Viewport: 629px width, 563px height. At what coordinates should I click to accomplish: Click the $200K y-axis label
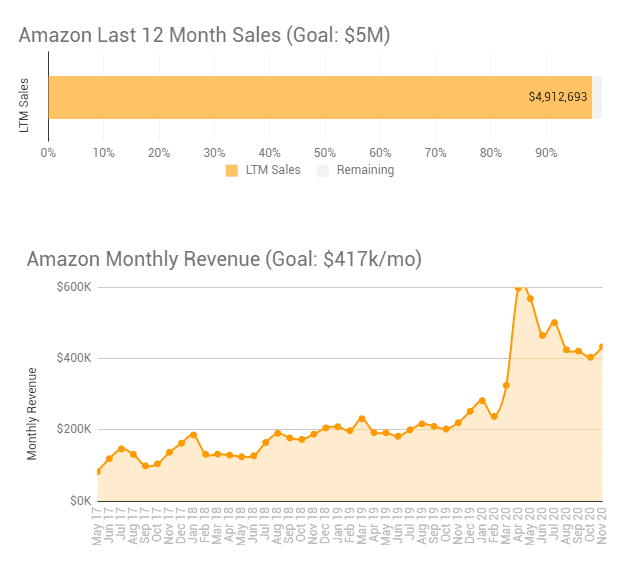[76, 430]
